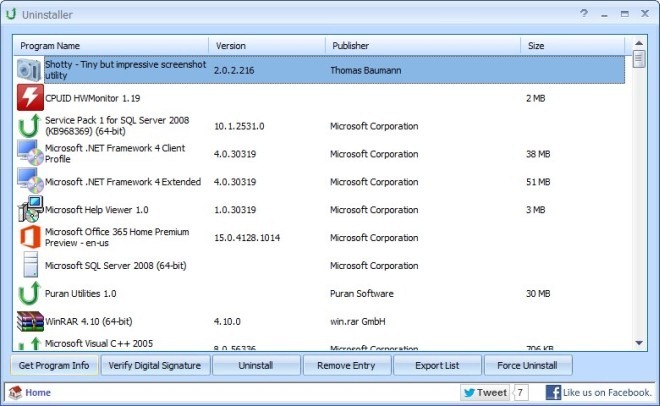Select WinRAR 4.10 (64-bit) entry
The width and height of the screenshot is (660, 406).
pyautogui.click(x=88, y=321)
